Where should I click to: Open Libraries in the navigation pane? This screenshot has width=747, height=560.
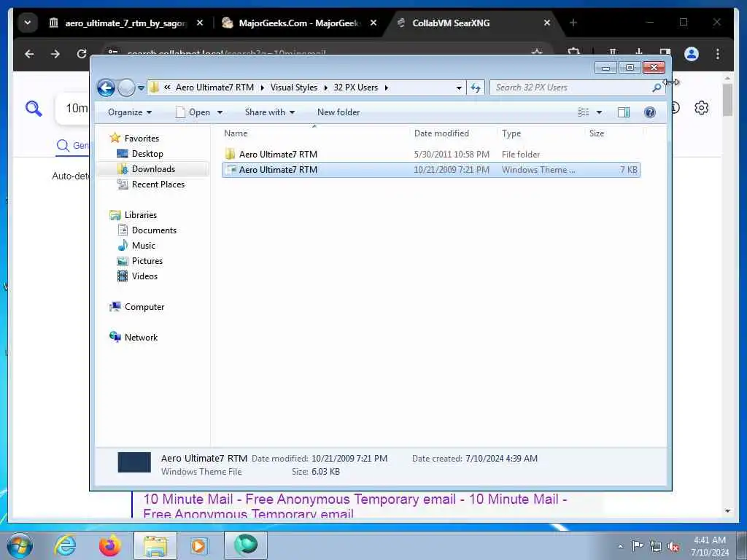coord(141,215)
